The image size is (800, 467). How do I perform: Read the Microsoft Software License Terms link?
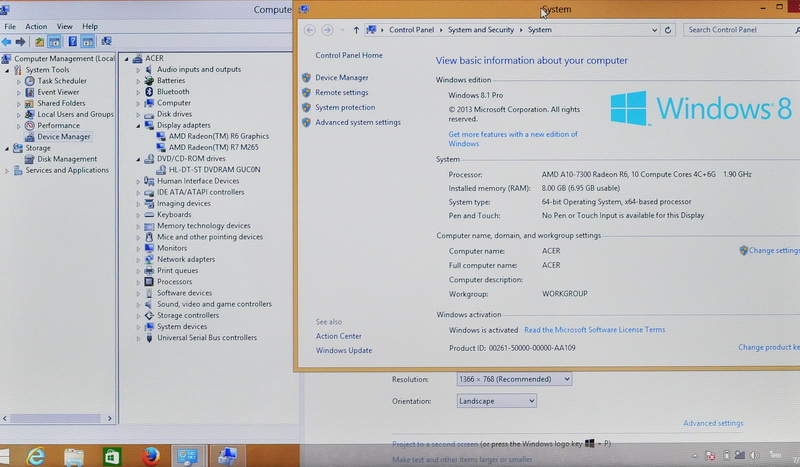click(594, 330)
